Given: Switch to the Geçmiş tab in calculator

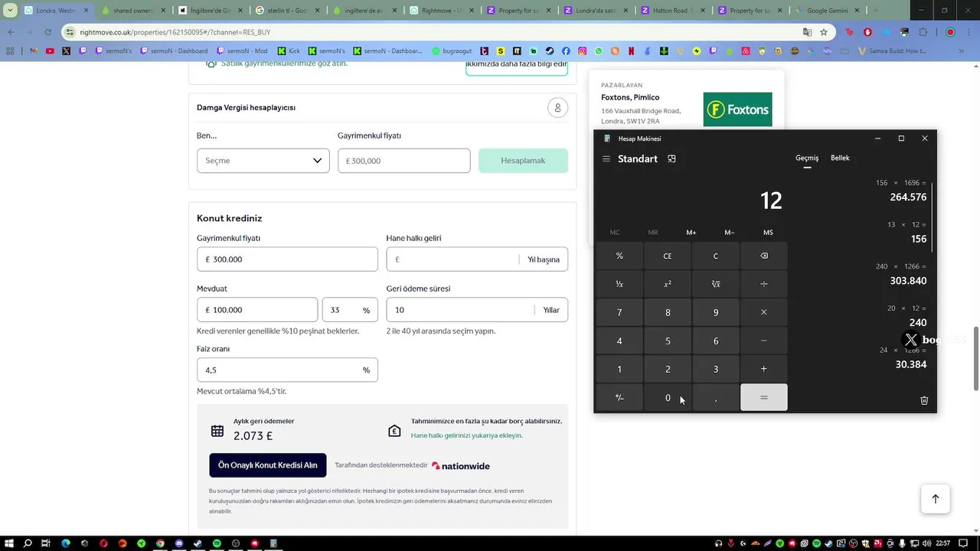Looking at the screenshot, I should (807, 158).
